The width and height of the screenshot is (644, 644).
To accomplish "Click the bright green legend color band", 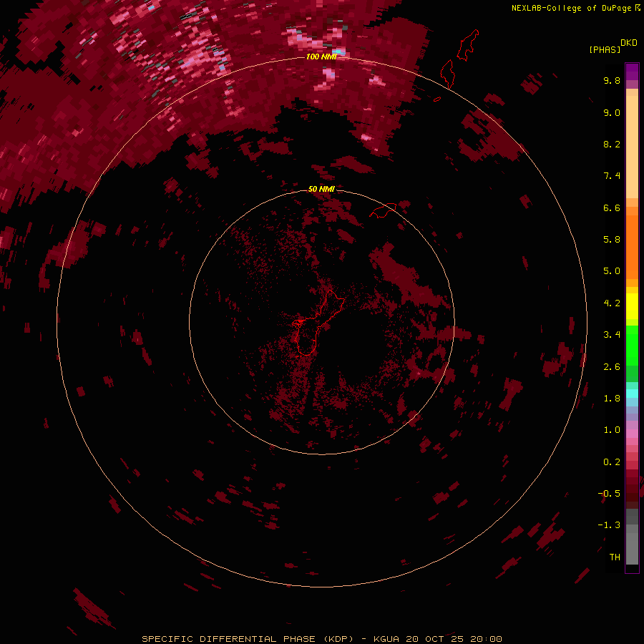I will tap(632, 345).
